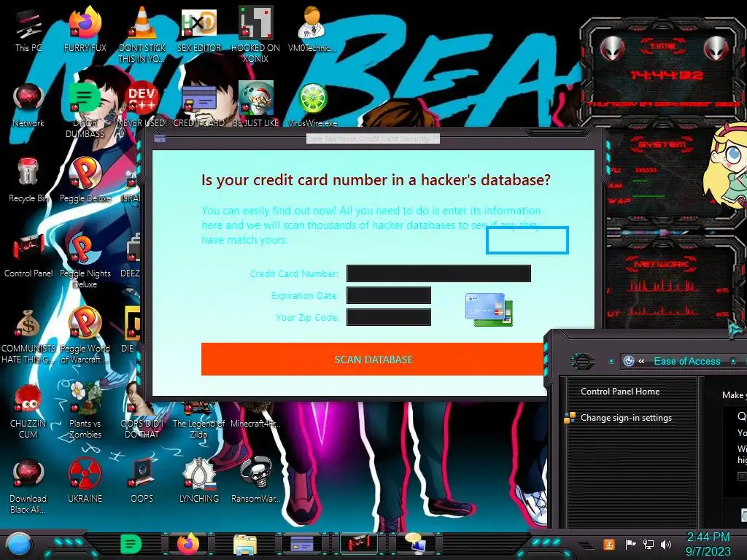Open the volume speaker tray icon
Viewport: 747px width, 560px height.
tap(665, 544)
